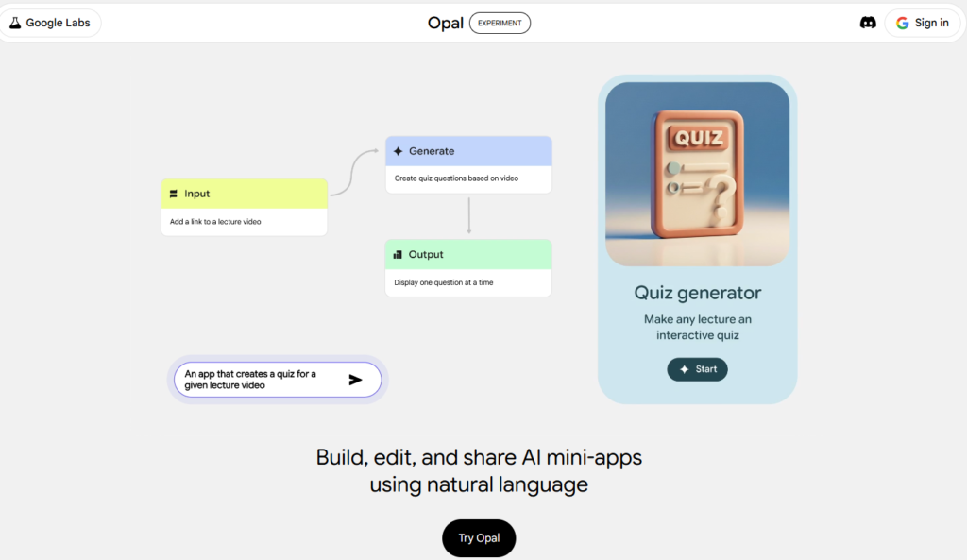
Task: Select the Input workflow node
Action: point(244,206)
